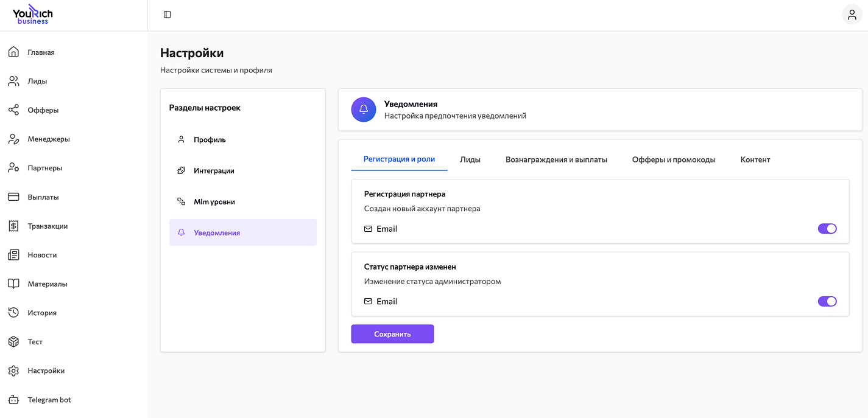The height and width of the screenshot is (418, 868).
Task: Open the Офферы section icon
Action: point(13,110)
